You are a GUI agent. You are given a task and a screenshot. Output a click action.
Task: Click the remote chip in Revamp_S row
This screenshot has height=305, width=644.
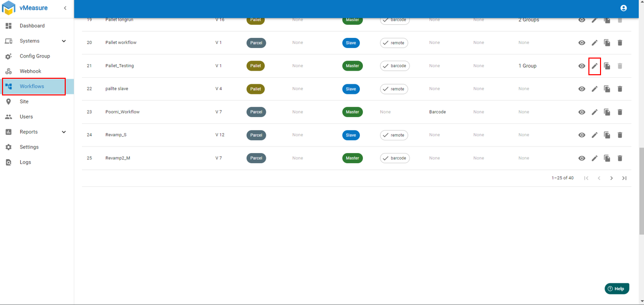(394, 135)
